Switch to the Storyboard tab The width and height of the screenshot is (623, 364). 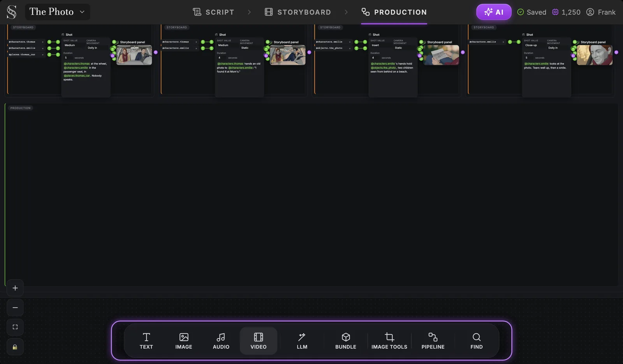click(298, 12)
